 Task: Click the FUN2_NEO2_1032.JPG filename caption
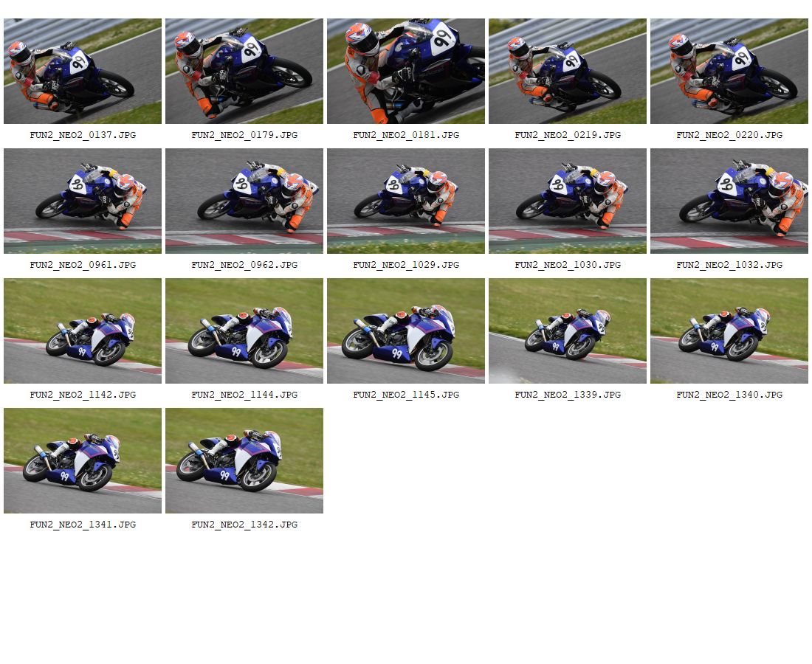[x=729, y=265]
